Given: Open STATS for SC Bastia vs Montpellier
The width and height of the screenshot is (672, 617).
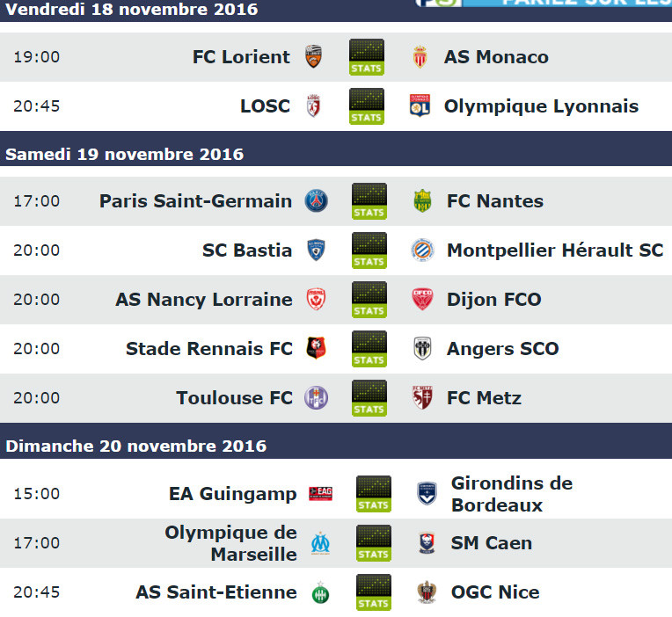Looking at the screenshot, I should (x=369, y=250).
